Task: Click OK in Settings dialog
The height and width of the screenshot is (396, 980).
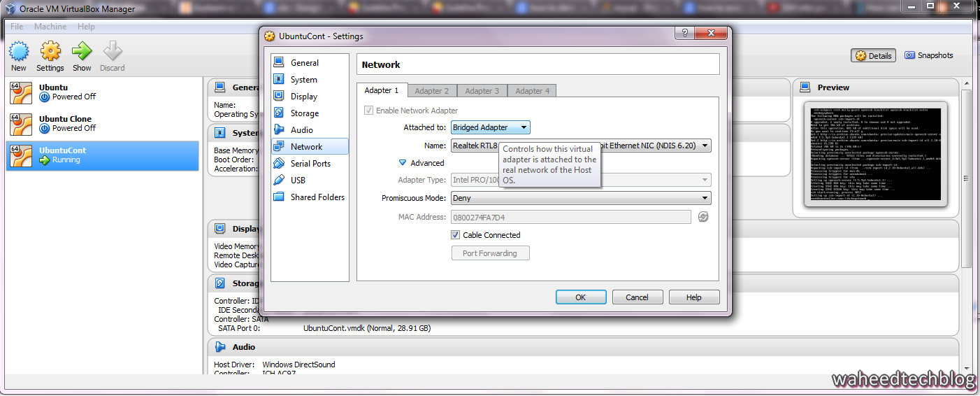Action: tap(581, 297)
